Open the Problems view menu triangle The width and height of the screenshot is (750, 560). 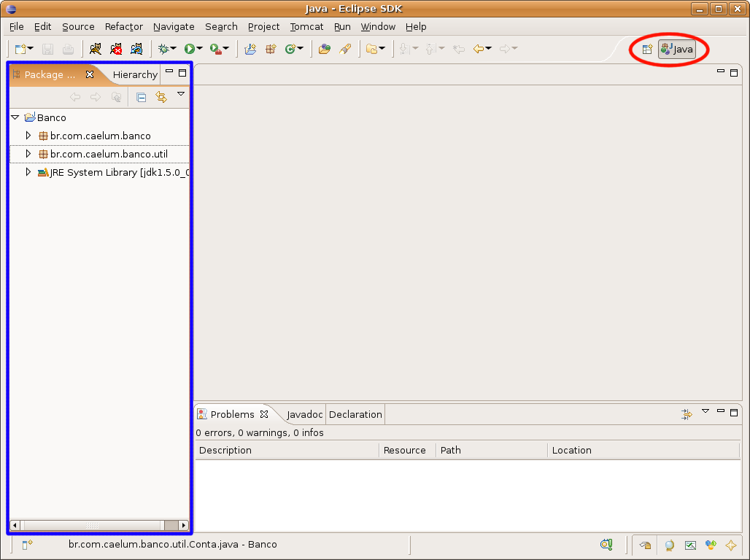705,411
